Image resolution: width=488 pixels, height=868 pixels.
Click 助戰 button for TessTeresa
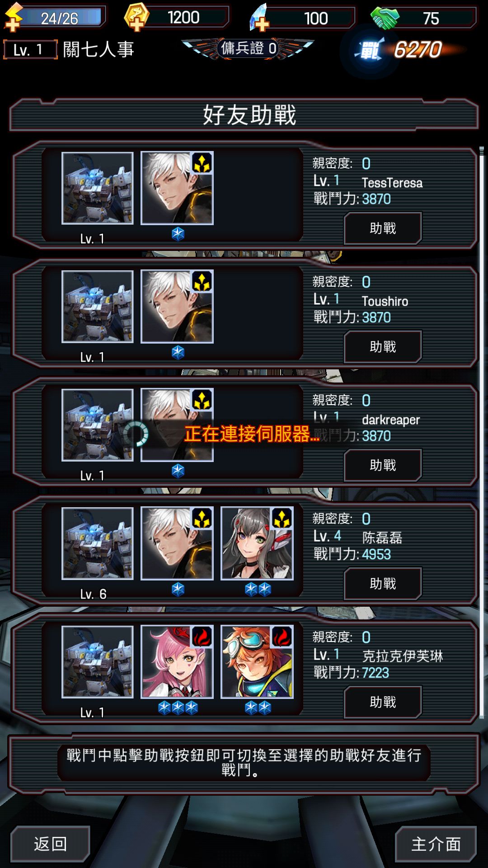click(x=383, y=228)
